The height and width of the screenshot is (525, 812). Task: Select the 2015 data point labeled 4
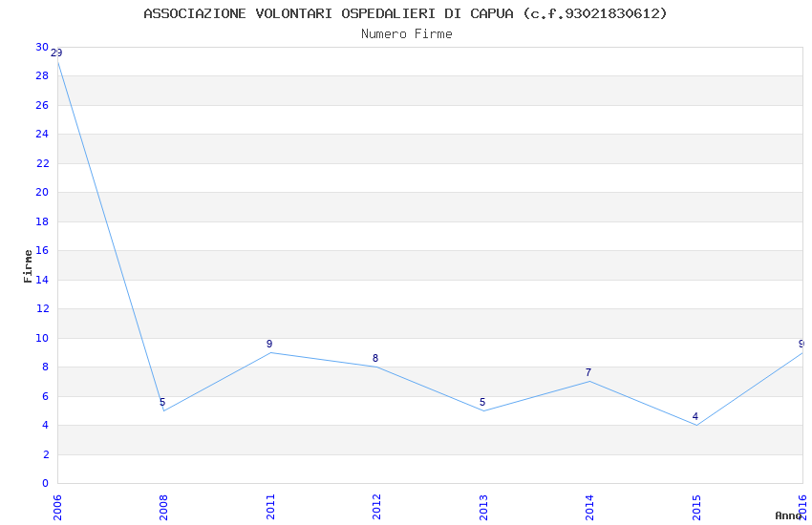point(696,425)
